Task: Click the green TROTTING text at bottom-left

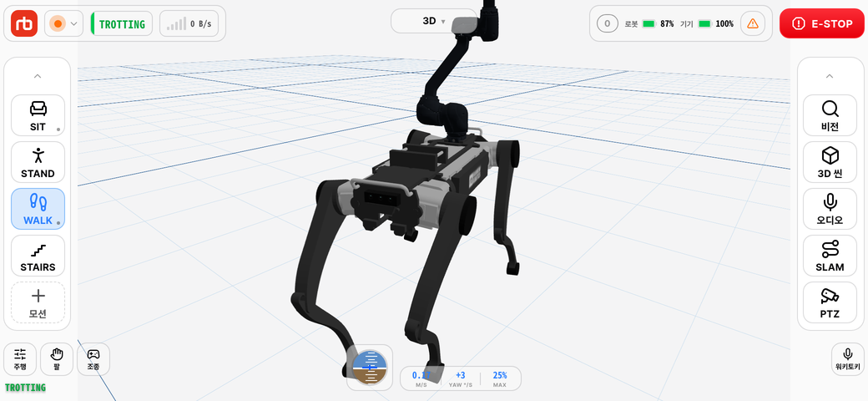Action: 26,388
